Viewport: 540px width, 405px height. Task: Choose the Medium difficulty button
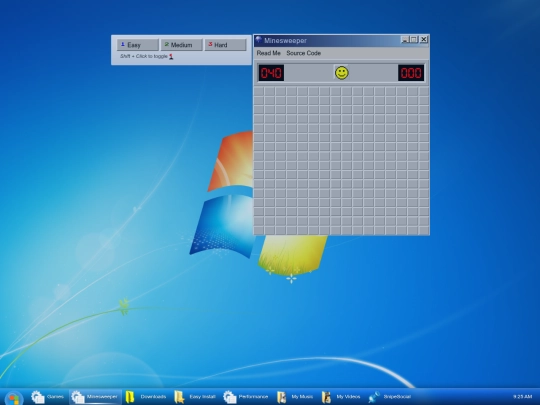(x=181, y=45)
